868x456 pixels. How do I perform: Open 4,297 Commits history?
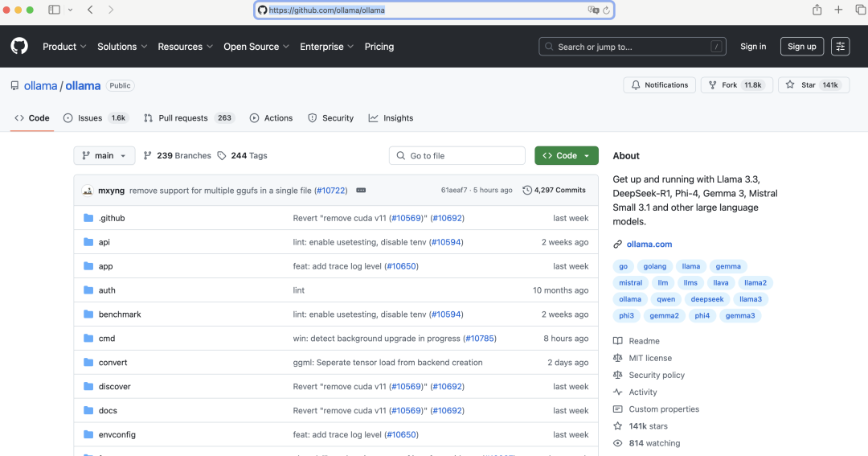(554, 190)
